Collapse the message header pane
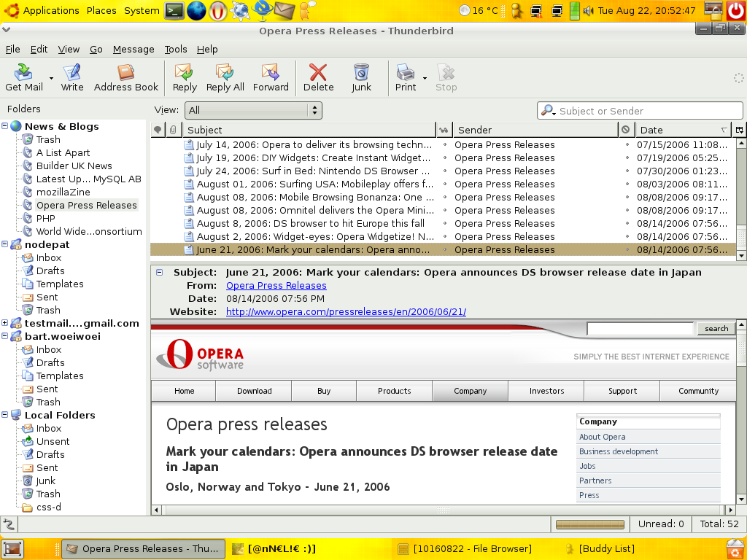 pos(160,273)
